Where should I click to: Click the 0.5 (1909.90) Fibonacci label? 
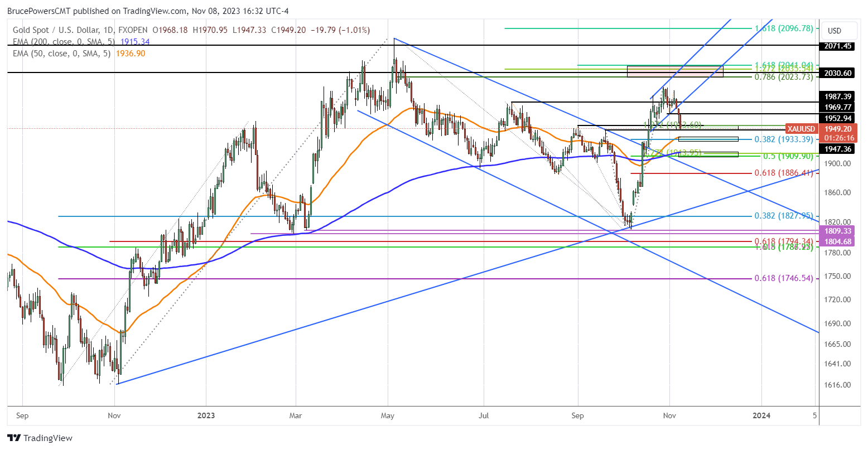click(788, 157)
